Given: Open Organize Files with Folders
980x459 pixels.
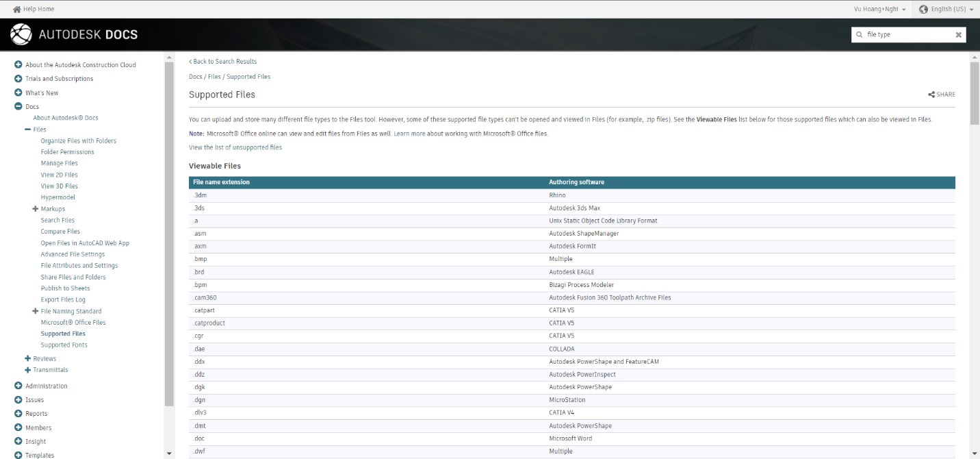Looking at the screenshot, I should coord(79,140).
